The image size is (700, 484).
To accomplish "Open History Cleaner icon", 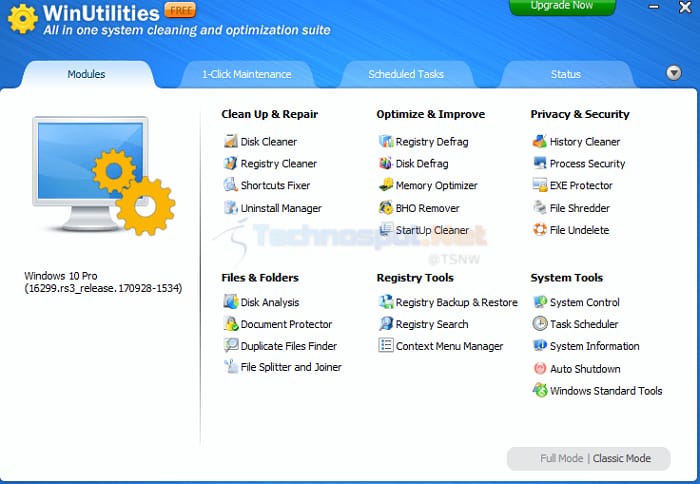I will click(x=540, y=141).
